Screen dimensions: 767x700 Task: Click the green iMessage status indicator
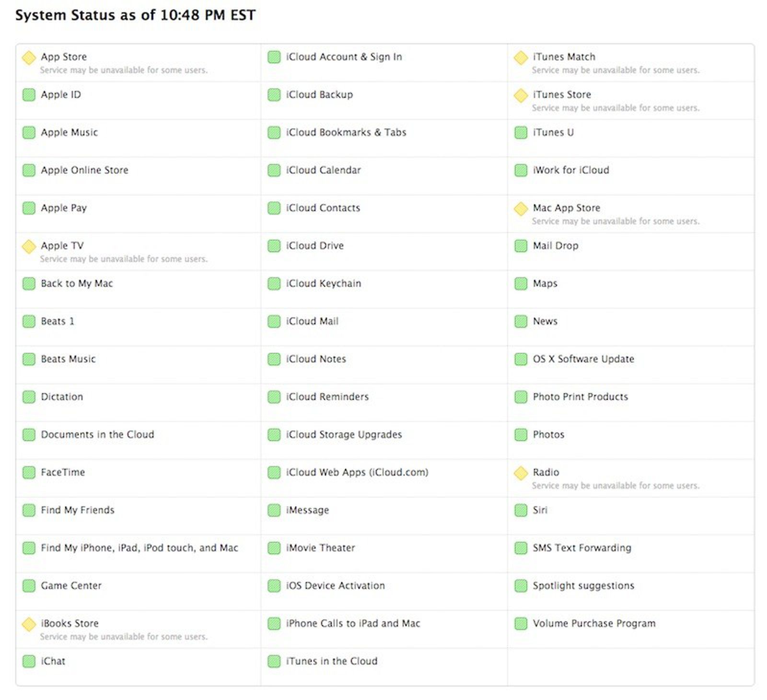pos(273,511)
